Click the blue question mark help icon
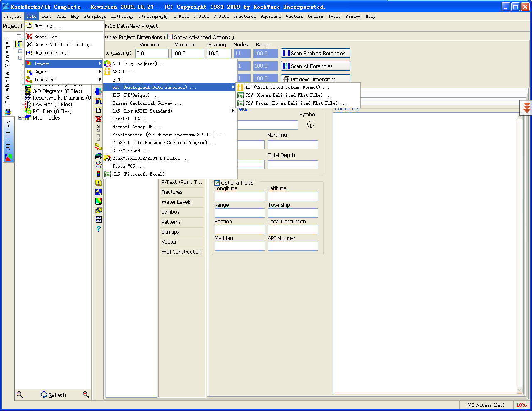Image resolution: width=532 pixels, height=411 pixels. point(99,229)
